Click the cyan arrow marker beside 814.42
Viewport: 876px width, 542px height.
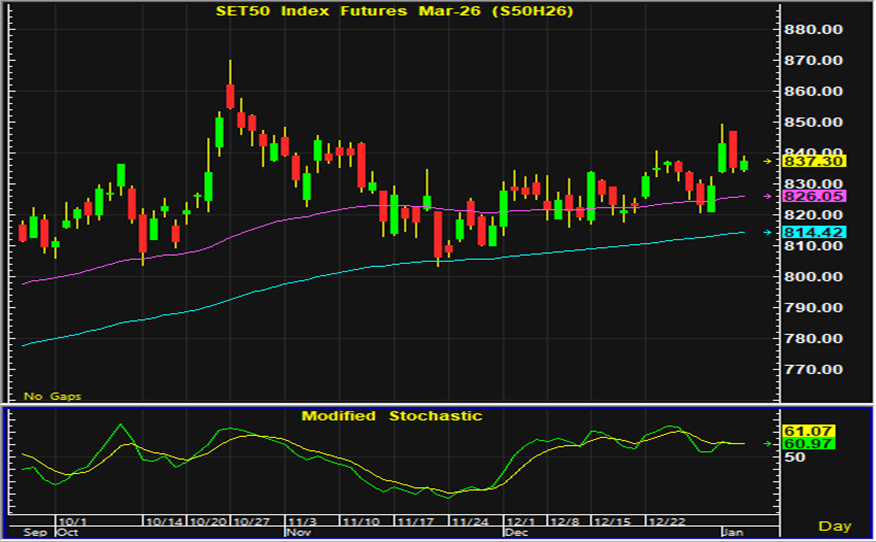pyautogui.click(x=768, y=232)
